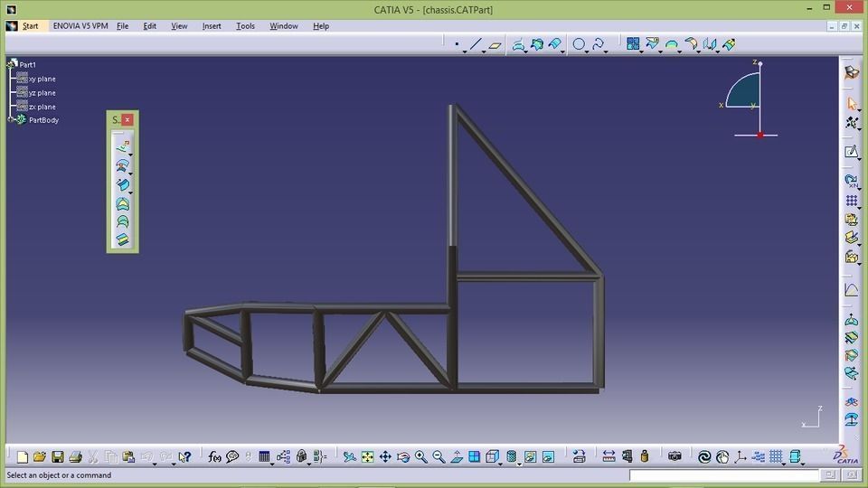Click the bottom layered-surface icon in floating toolbar
The width and height of the screenshot is (868, 488).
click(x=122, y=239)
